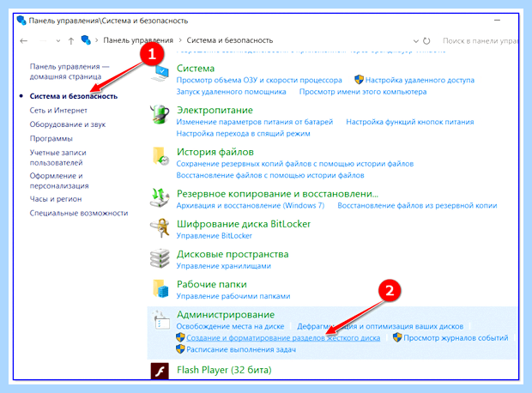The height and width of the screenshot is (393, 532).
Task: Click Изменение параметров питания от батарей
Action: [255, 122]
